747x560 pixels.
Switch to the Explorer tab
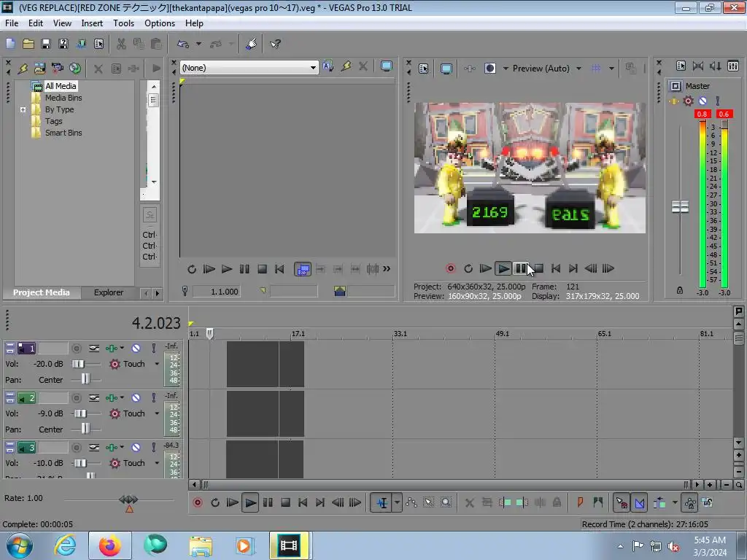pos(109,292)
